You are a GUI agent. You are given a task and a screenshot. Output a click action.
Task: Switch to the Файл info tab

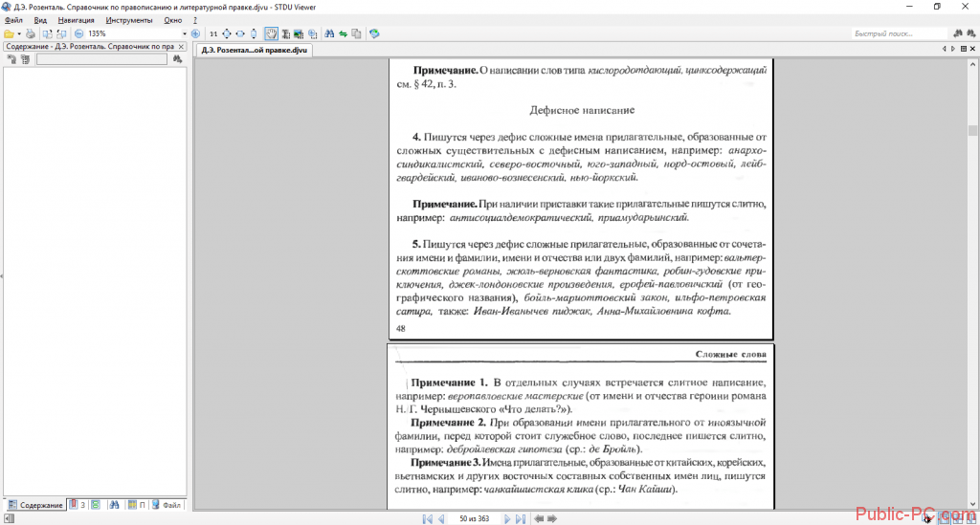click(167, 505)
